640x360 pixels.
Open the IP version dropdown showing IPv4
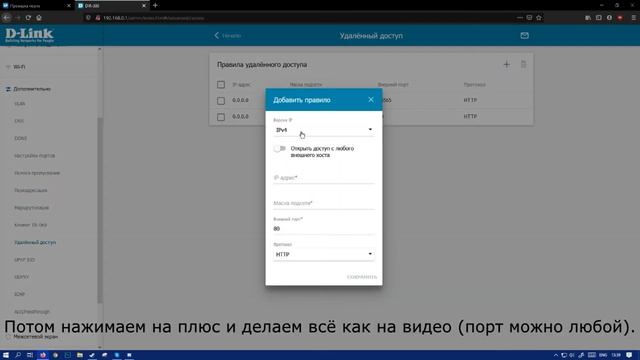point(324,130)
